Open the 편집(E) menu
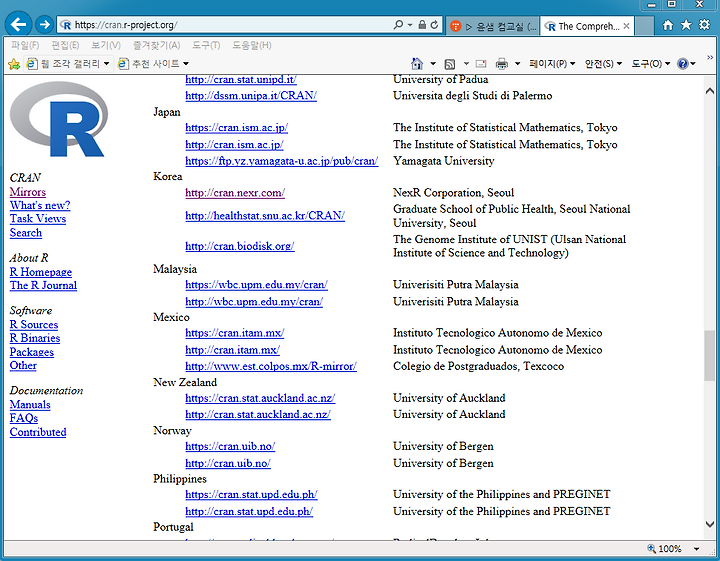Image resolution: width=720 pixels, height=561 pixels. (65, 45)
